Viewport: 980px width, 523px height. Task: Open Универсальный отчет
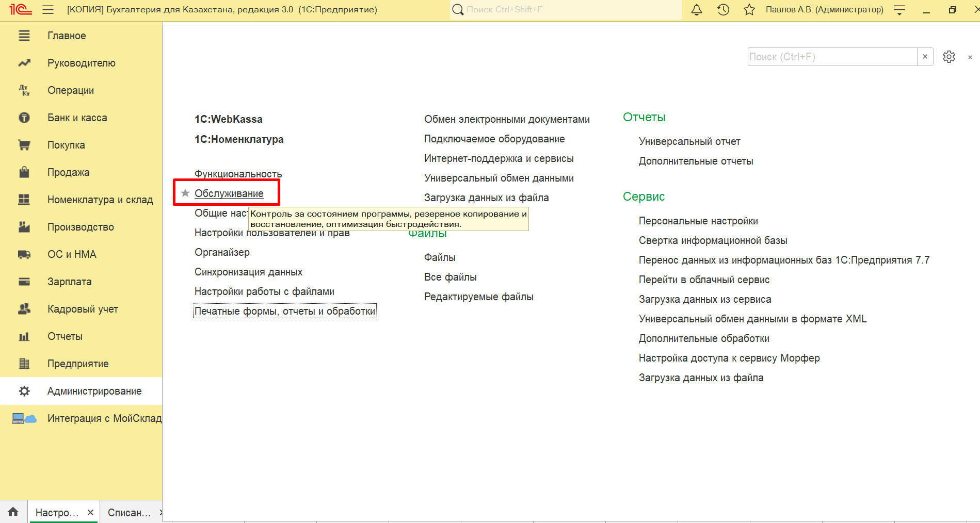pyautogui.click(x=689, y=141)
